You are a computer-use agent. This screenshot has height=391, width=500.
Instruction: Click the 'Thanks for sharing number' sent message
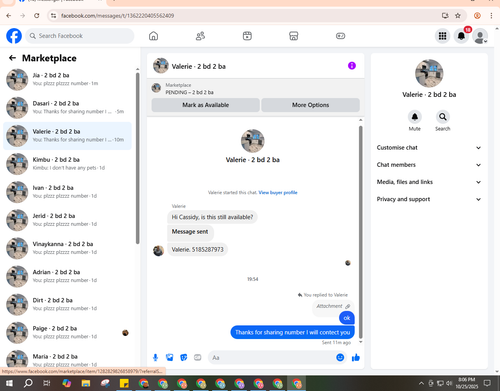[292, 332]
